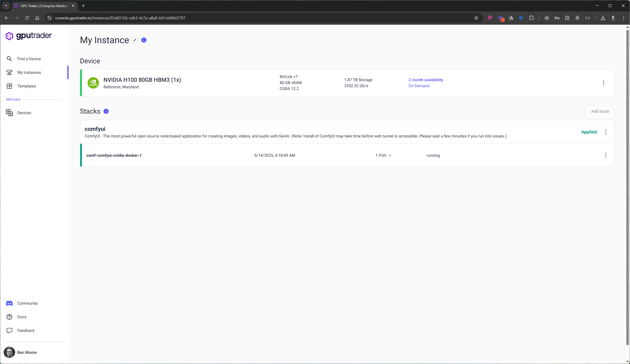Screen dimensions: 630x364
Task: Open the Merchant Devices page
Action: coord(24,113)
